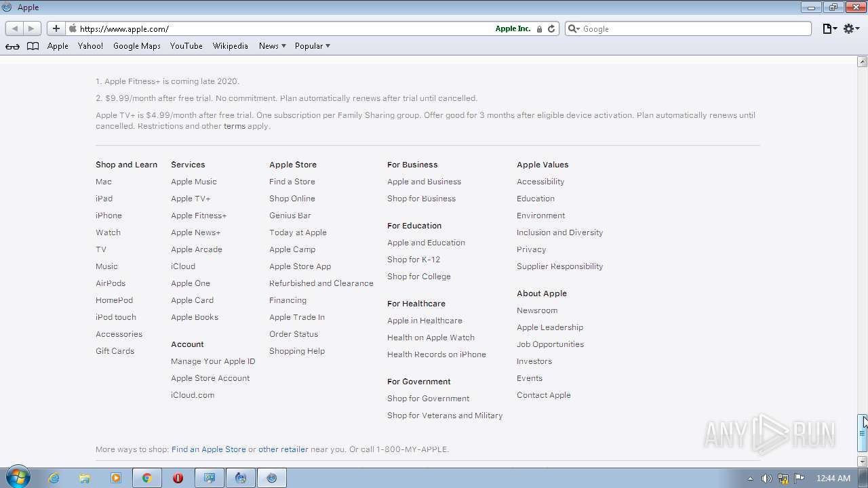
Task: Open the Apple Card link
Action: click(192, 300)
